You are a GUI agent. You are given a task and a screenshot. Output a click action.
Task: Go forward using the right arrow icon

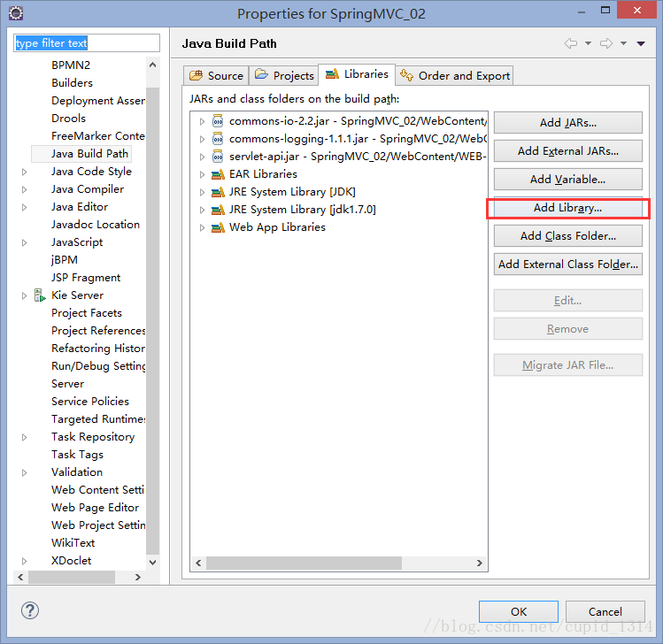[606, 43]
